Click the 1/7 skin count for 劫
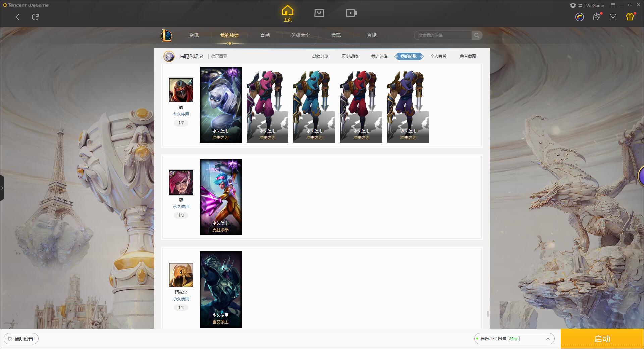The height and width of the screenshot is (349, 644). click(x=181, y=123)
